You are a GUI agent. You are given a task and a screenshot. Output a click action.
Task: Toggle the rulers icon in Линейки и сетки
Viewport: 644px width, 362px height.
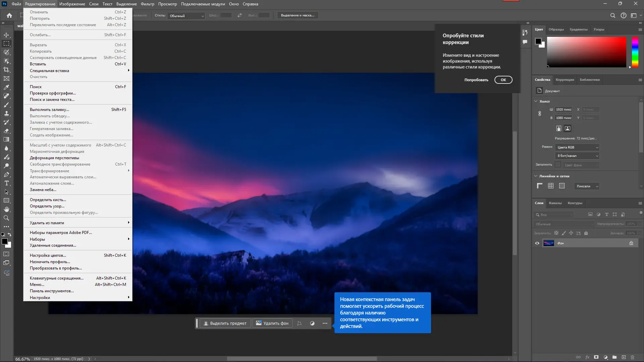point(540,186)
